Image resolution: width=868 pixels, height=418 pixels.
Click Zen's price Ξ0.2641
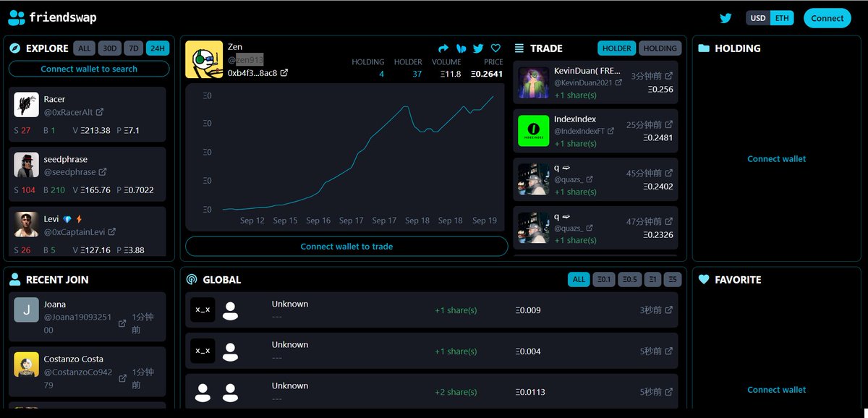(487, 74)
